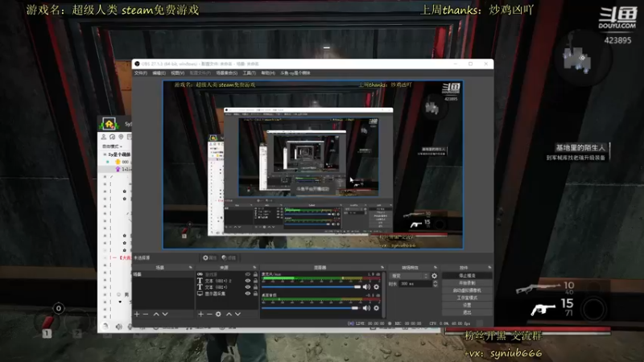Viewport: 644px width, 362px height.
Task: Click the start virtual camera button
Action: point(467,290)
